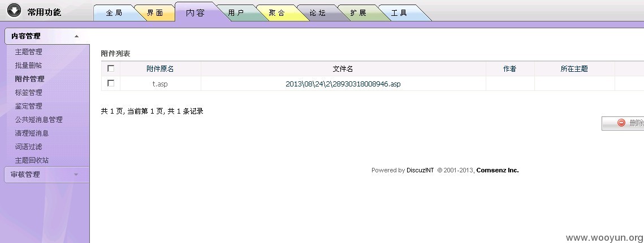Open the Discuz!NT footer link
Image resolution: width=644 pixels, height=243 pixels.
(x=420, y=170)
